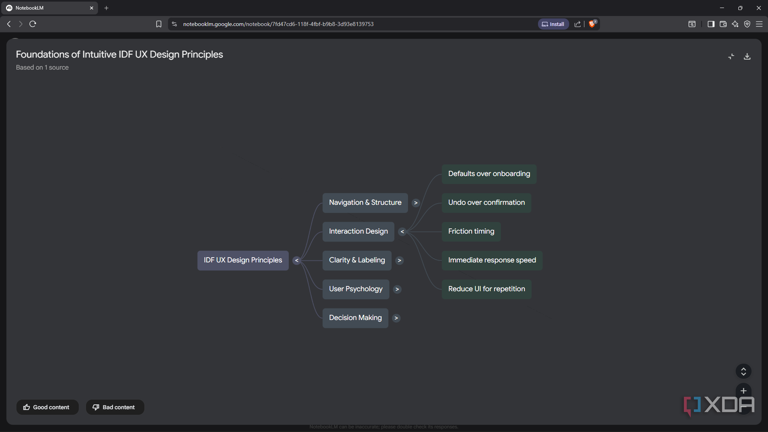The image size is (768, 432).
Task: Toggle the browser sidebar panel
Action: tap(711, 24)
